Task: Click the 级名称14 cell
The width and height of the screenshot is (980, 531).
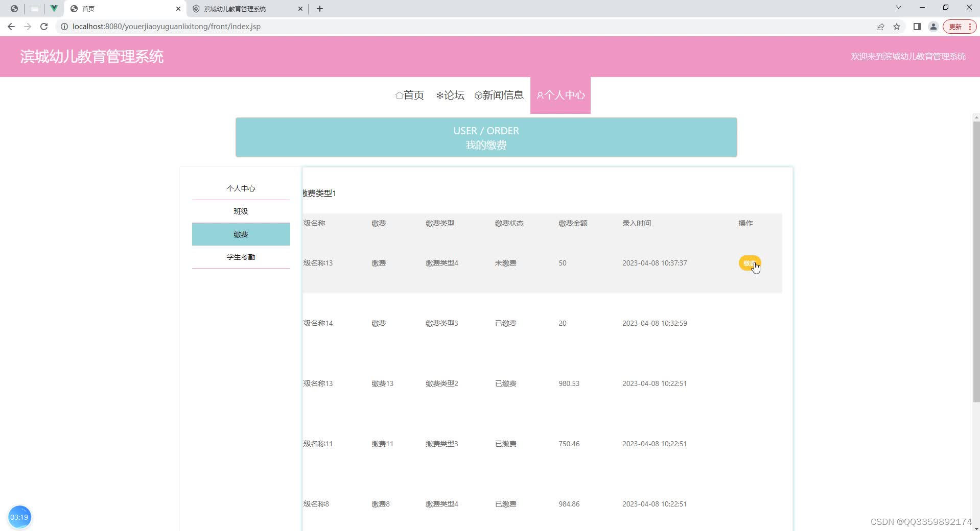Action: point(318,323)
